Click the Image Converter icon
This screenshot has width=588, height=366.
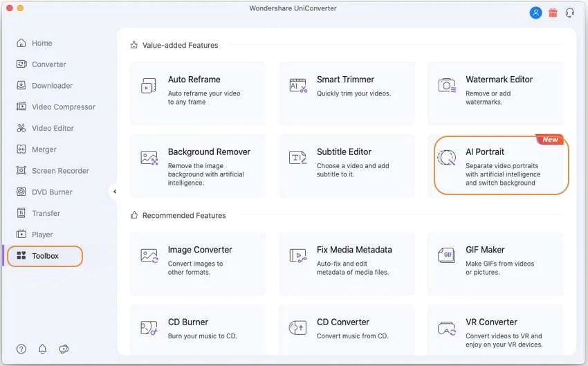[149, 256]
